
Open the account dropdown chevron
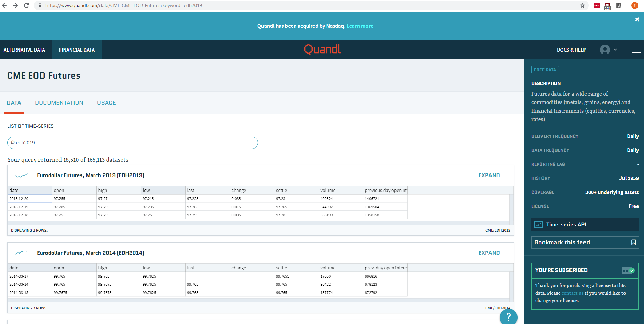pyautogui.click(x=615, y=50)
